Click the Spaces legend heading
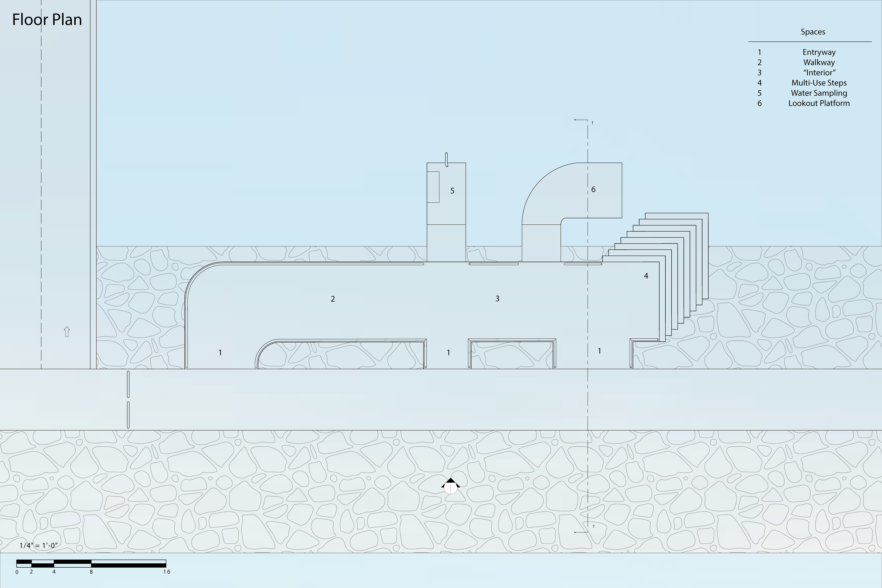The height and width of the screenshot is (588, 882). point(813,32)
